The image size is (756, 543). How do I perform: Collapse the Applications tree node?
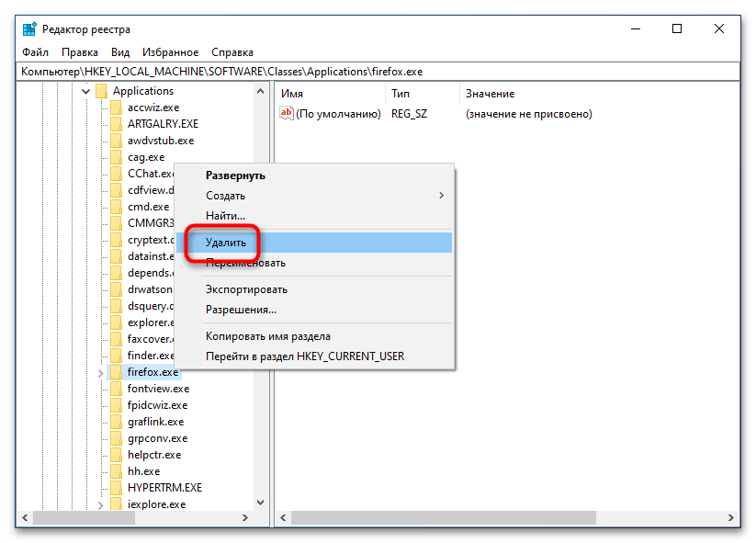tap(85, 91)
